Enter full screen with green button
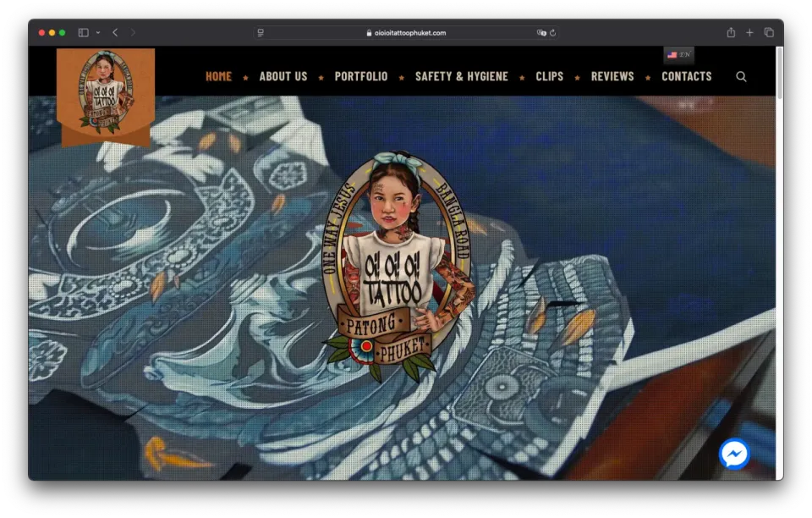812x518 pixels. 62,33
